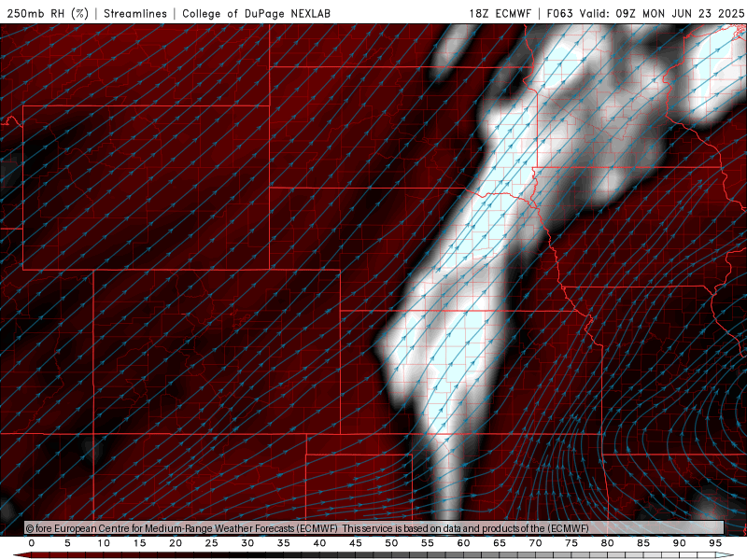Click the "15" colorbar scale label
The height and width of the screenshot is (560, 747).
(139, 543)
